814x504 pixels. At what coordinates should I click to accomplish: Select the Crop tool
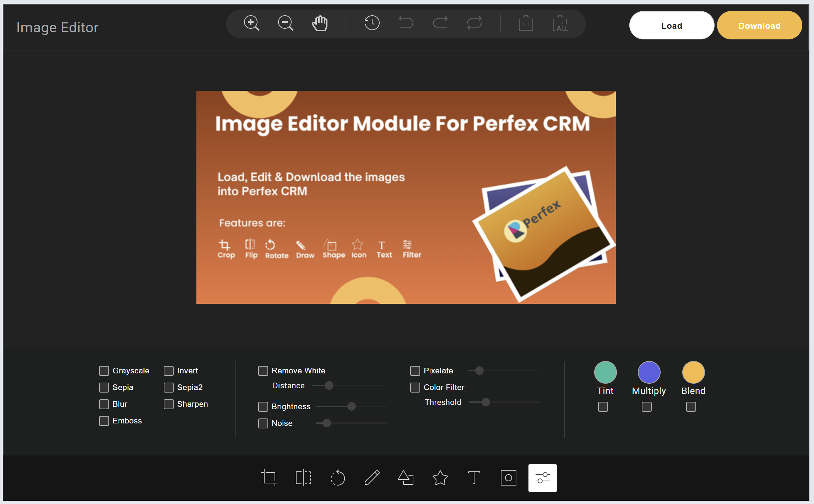270,478
